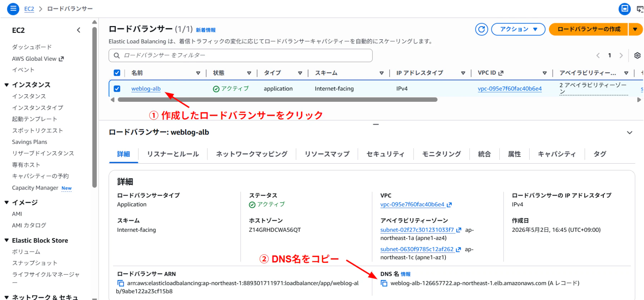Open external link icon next to subnet-02f27c301231033f7
644x300 pixels.
(459, 230)
